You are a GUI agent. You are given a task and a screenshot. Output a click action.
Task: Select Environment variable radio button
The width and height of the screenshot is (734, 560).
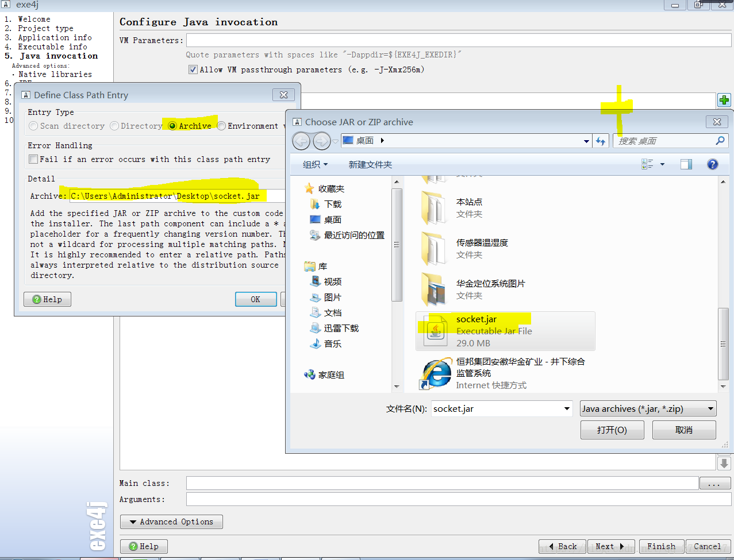(x=221, y=126)
